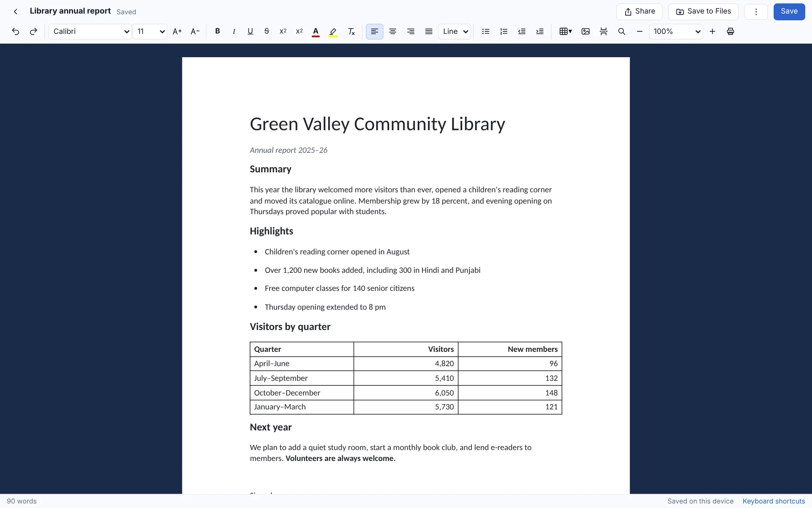812x508 pixels.
Task: Clear text formatting icon
Action: (x=351, y=32)
